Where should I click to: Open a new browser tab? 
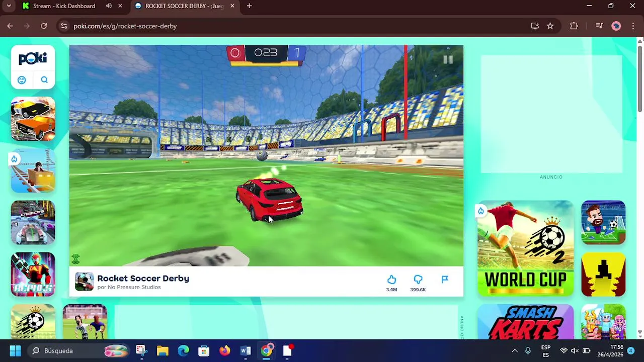click(249, 6)
